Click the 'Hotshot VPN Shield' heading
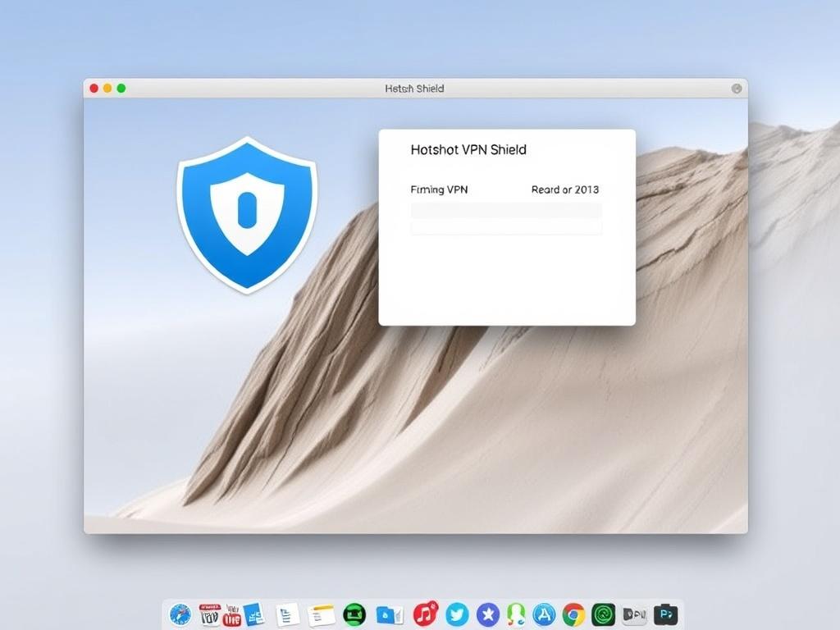Viewport: 840px width, 630px height. click(468, 149)
